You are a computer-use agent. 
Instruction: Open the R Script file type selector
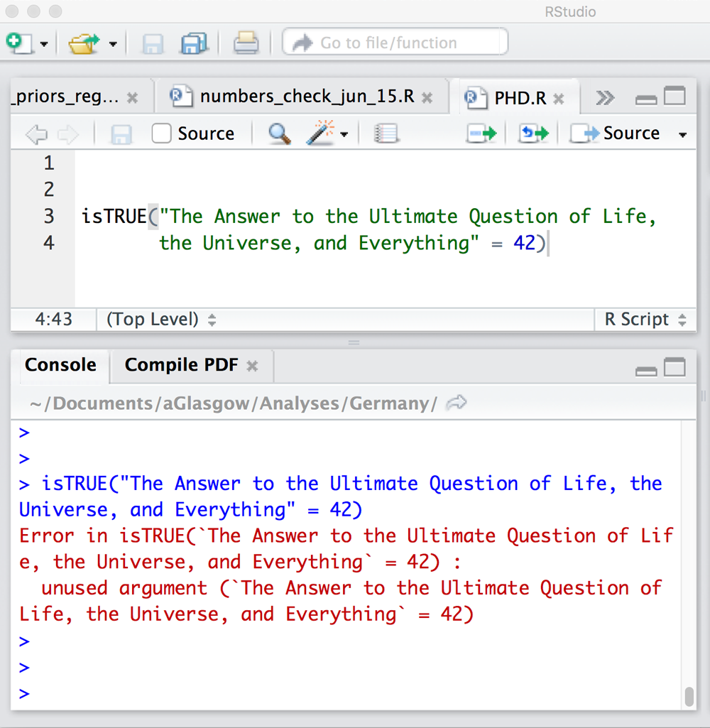click(645, 320)
